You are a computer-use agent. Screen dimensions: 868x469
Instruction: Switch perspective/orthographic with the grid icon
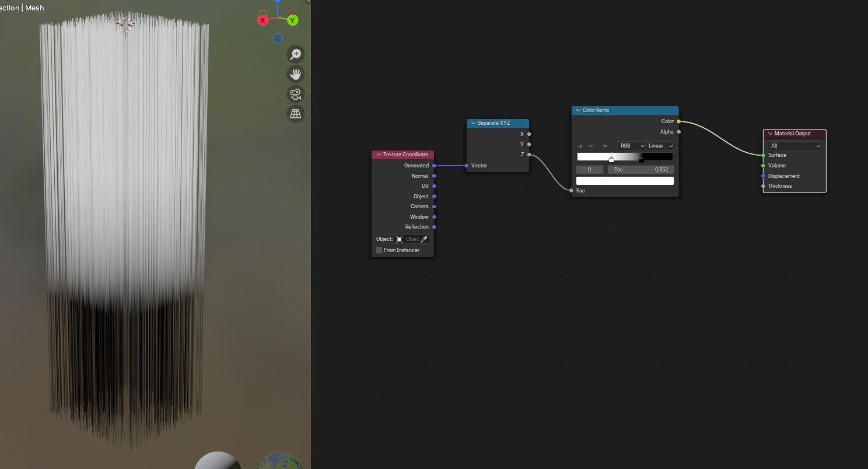pos(296,113)
